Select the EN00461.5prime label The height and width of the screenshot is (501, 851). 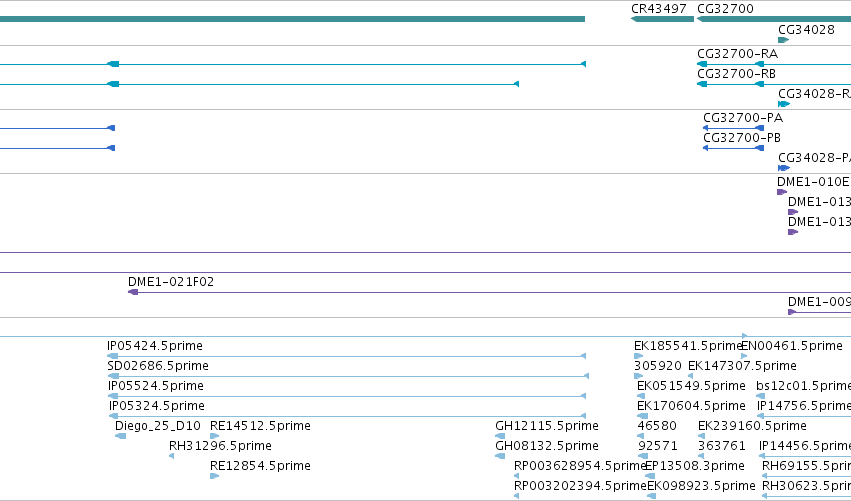(x=792, y=346)
